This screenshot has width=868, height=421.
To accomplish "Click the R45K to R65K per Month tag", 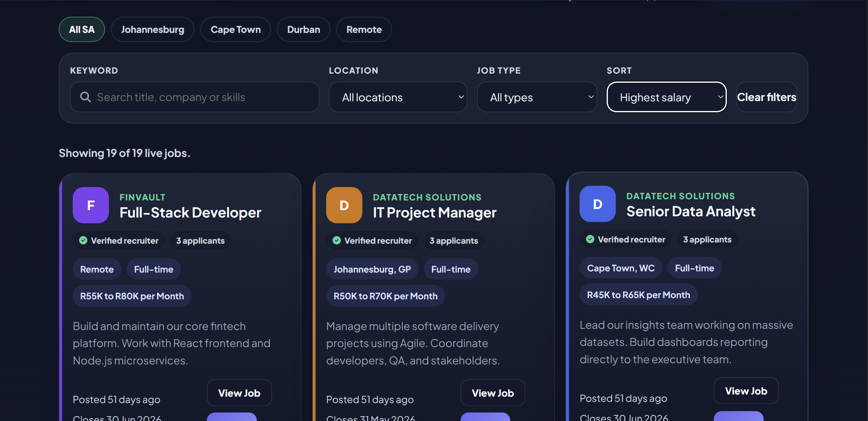I will click(x=639, y=295).
